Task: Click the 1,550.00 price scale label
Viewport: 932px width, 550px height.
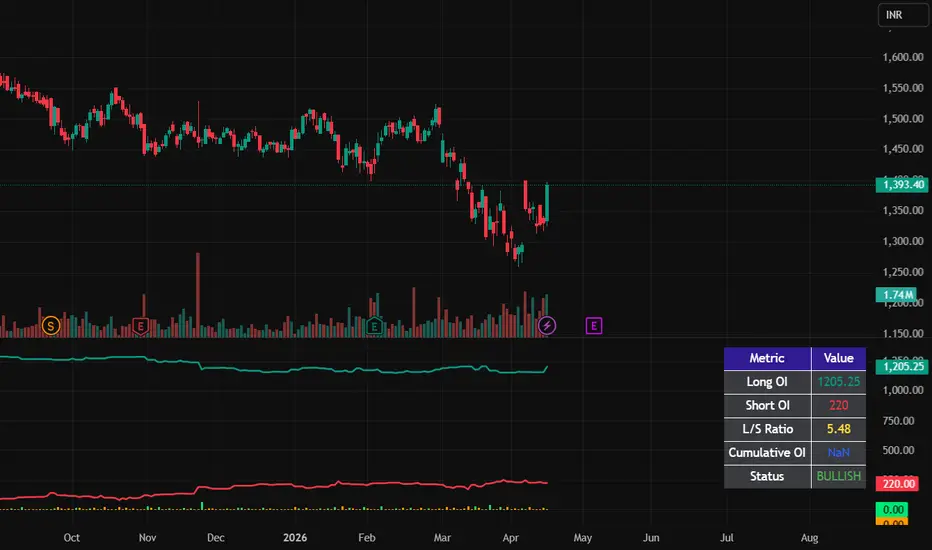Action: pos(903,88)
